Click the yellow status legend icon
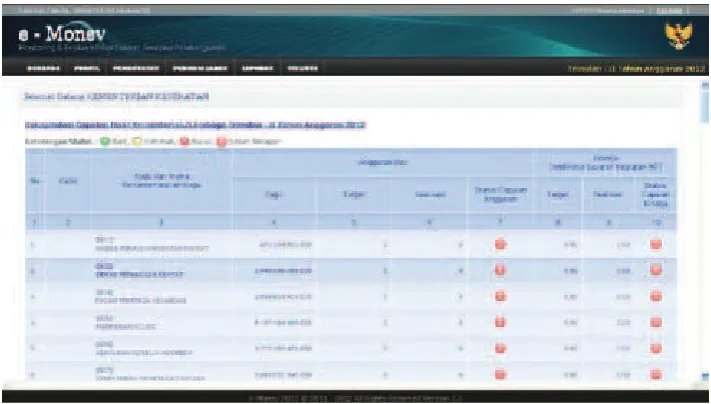 point(136,141)
